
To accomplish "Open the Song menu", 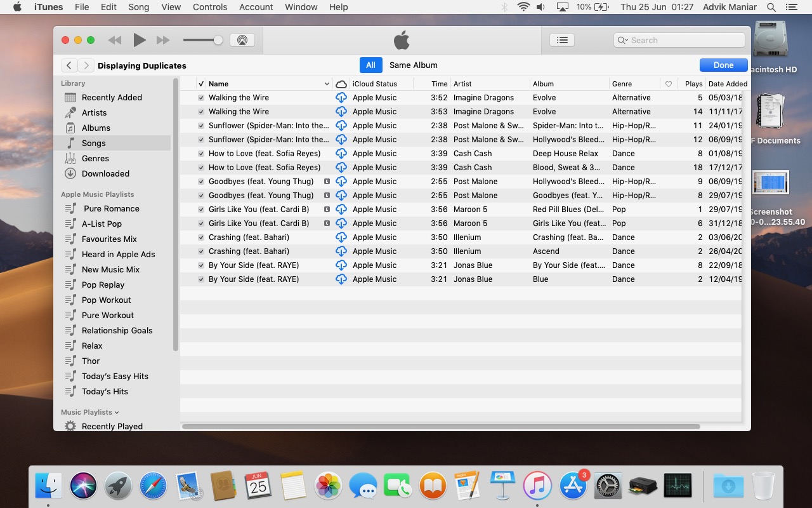I will (x=139, y=7).
